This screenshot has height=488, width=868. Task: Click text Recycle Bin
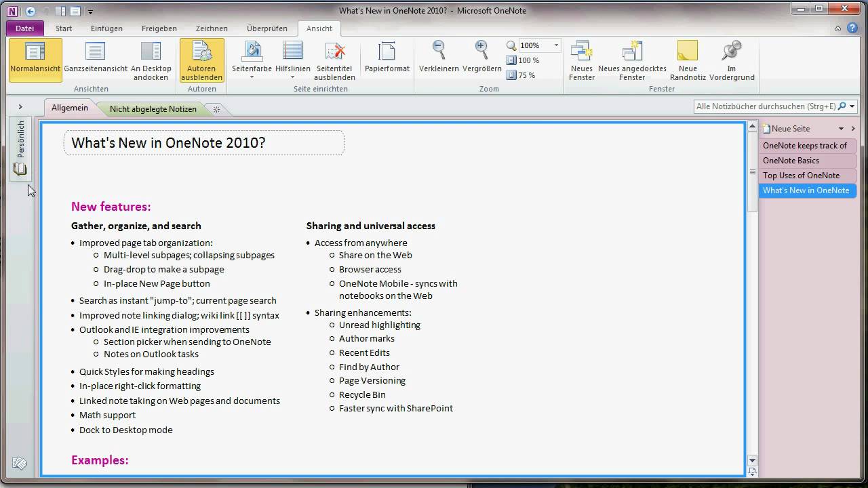click(362, 394)
